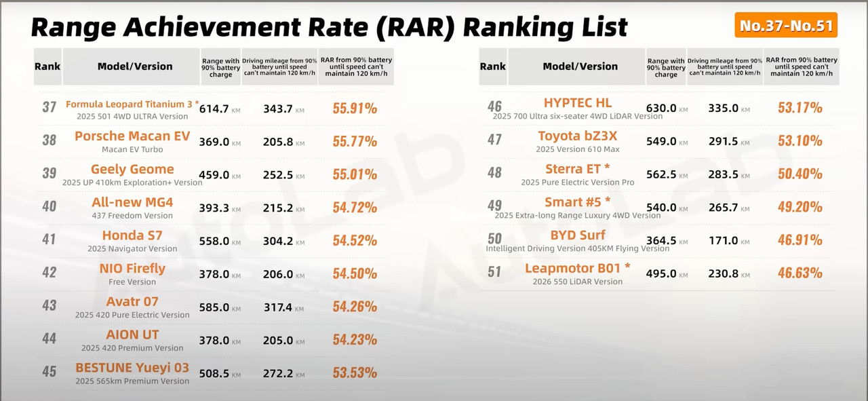Click 437 Freedom Version subtitle
Image resolution: width=868 pixels, height=401 pixels.
pos(132,216)
